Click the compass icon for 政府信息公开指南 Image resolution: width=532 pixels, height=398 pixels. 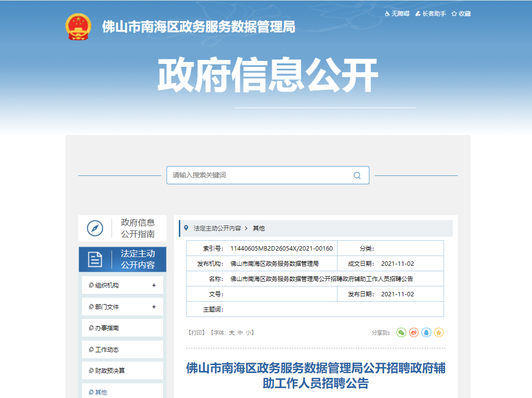(x=95, y=228)
